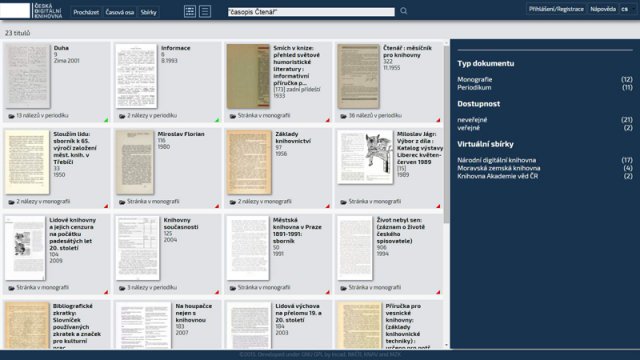Click 'Virtuální sbírky' heading
Screen dimensions: 640x360
(x=485, y=144)
